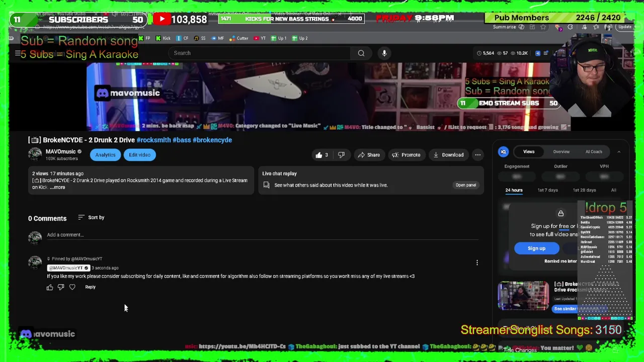Viewport: 644px width, 362px height.
Task: Open the YT bookmark
Action: point(260,38)
